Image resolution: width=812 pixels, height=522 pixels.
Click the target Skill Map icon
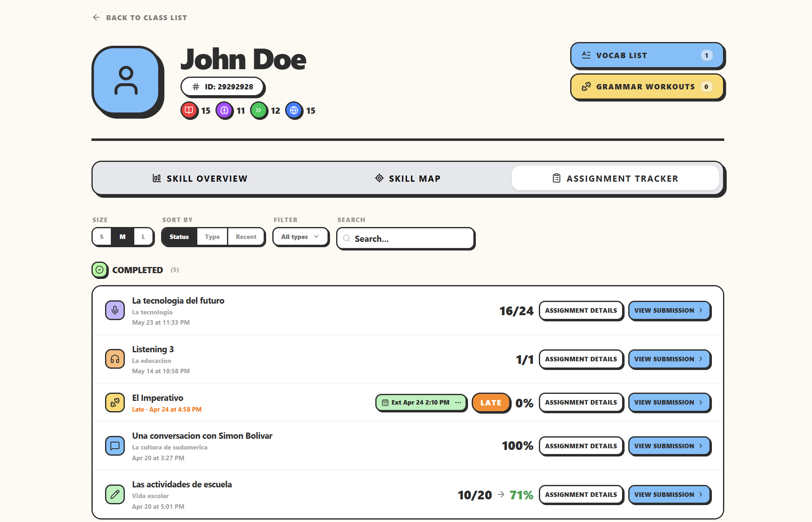tap(379, 178)
